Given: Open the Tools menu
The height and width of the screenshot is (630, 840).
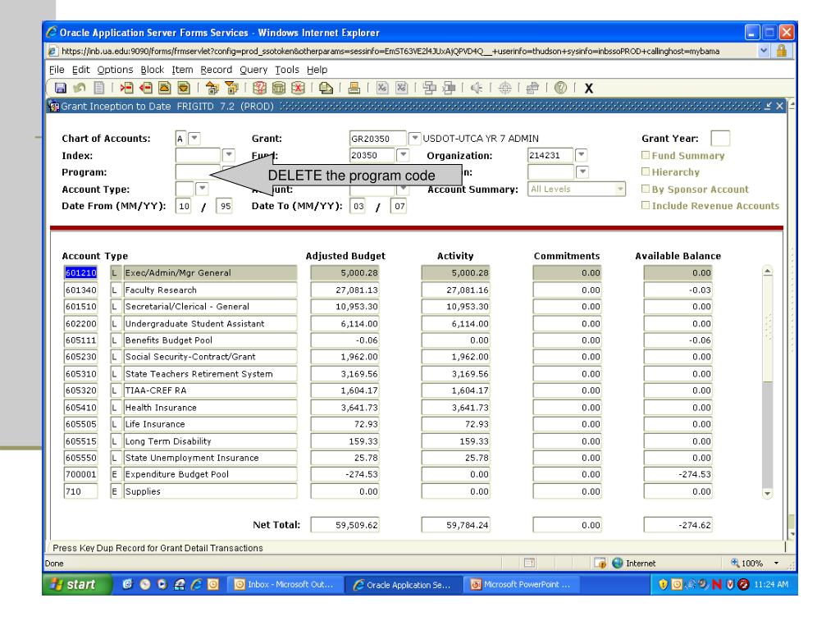Looking at the screenshot, I should pyautogui.click(x=287, y=70).
